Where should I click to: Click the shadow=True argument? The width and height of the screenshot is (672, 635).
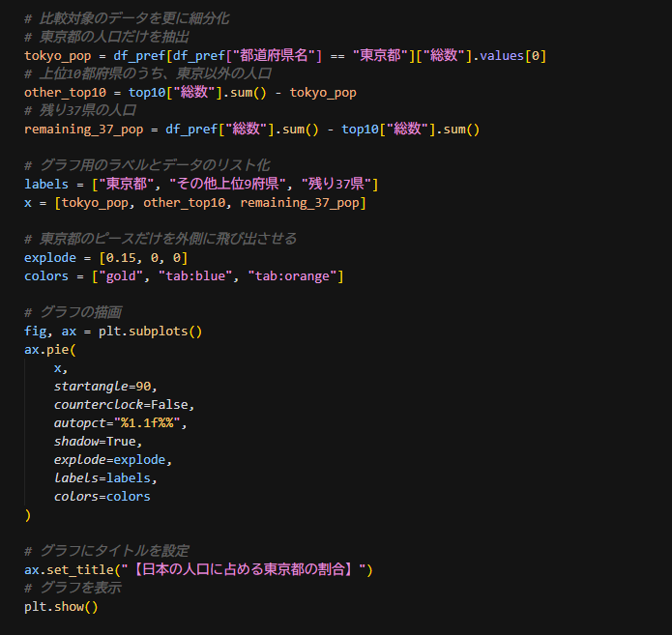point(95,442)
